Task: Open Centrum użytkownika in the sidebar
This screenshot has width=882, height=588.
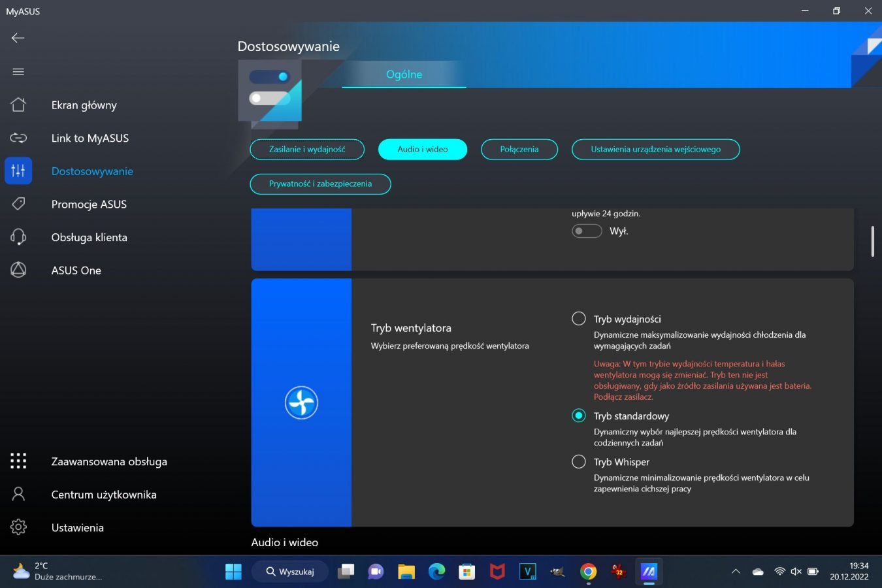Action: pyautogui.click(x=104, y=495)
